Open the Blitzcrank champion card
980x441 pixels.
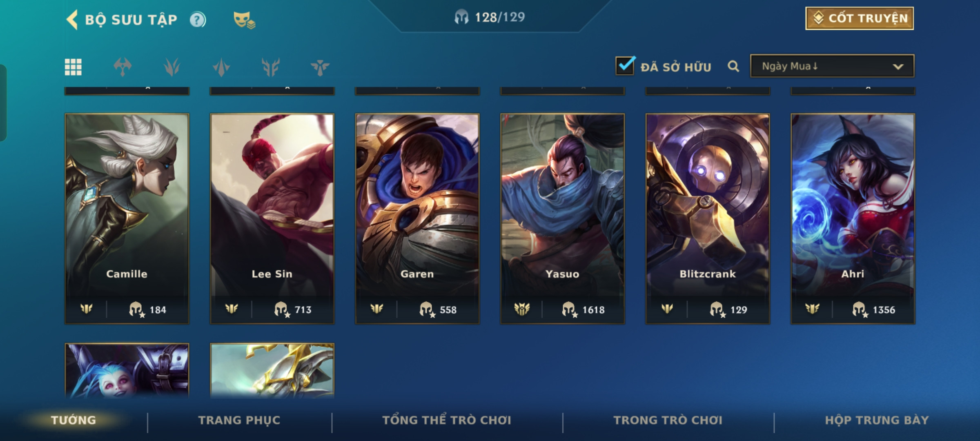click(708, 219)
